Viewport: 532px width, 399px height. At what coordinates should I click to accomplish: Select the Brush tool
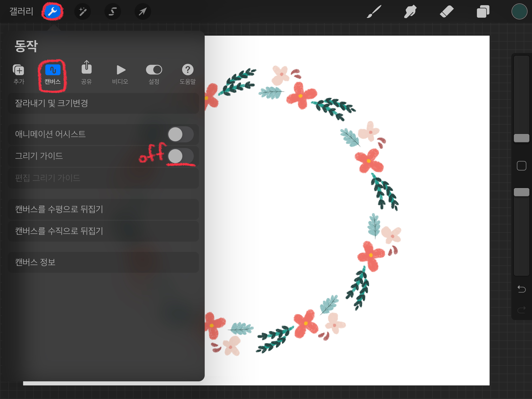[374, 11]
